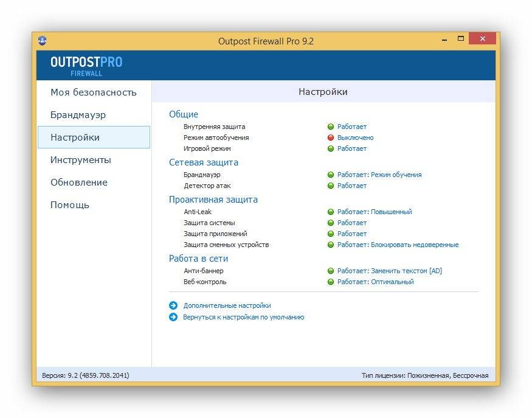Click the Защита сменных устройств label

[x=226, y=245]
